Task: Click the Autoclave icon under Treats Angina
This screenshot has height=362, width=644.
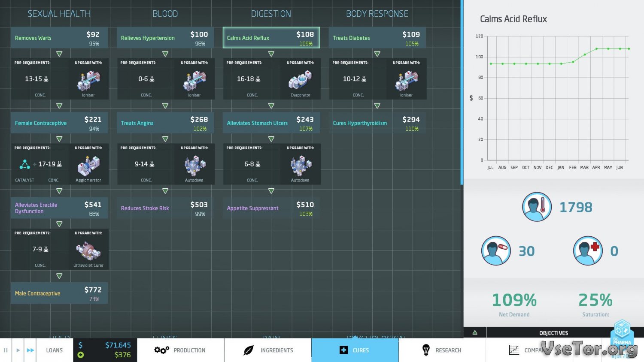Action: (194, 165)
